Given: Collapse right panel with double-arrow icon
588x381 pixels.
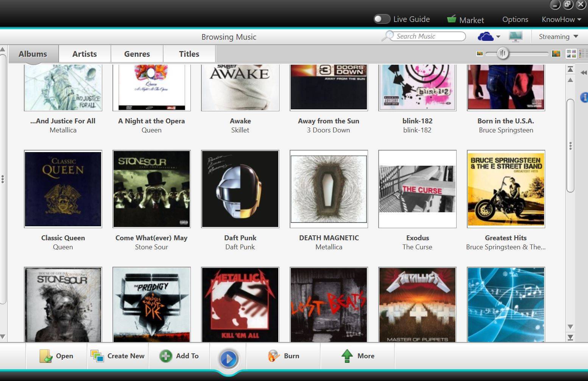Looking at the screenshot, I should coord(584,72).
